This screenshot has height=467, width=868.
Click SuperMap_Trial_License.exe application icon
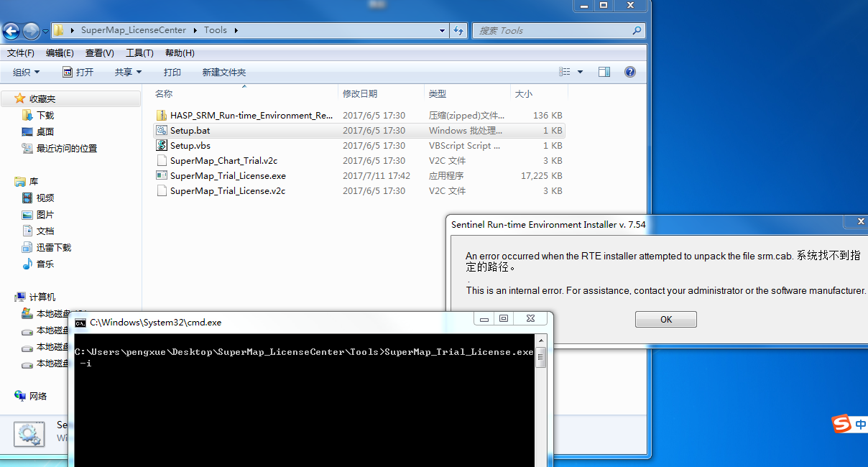tap(162, 175)
